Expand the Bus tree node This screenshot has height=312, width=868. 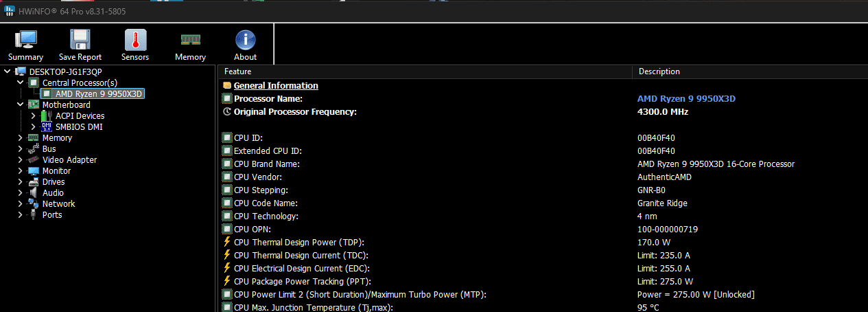coord(21,148)
